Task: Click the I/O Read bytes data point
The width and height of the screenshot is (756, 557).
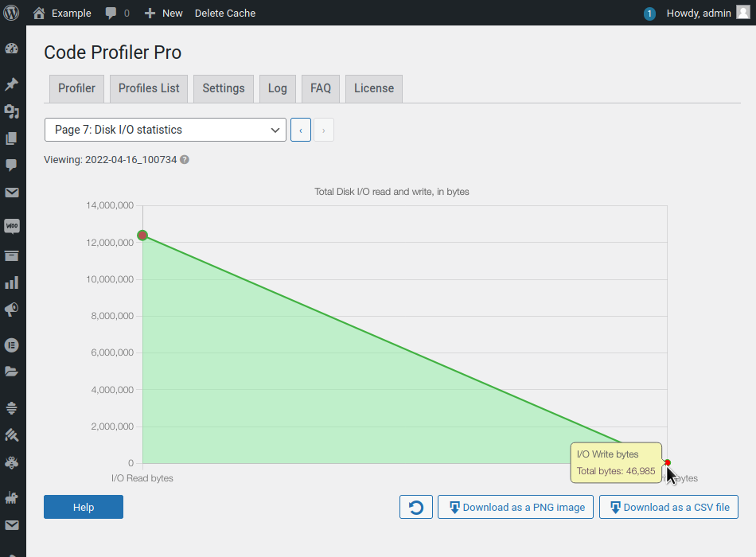Action: click(142, 236)
